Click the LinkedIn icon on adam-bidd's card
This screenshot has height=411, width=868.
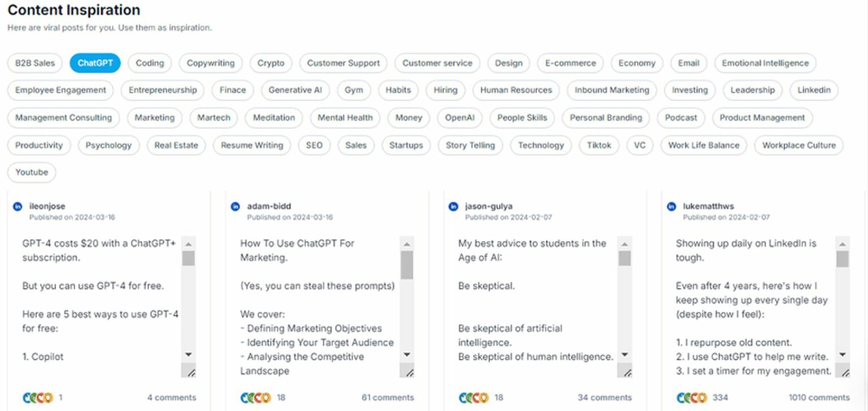coord(235,206)
